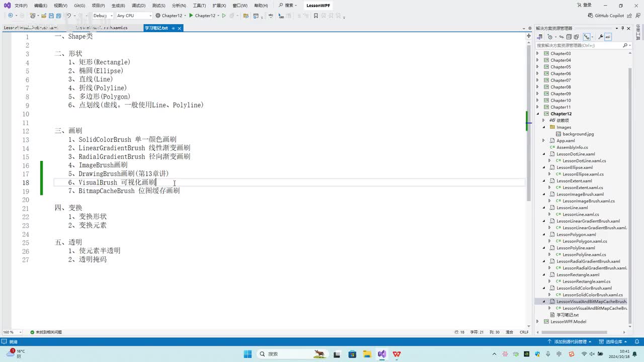This screenshot has height=362, width=644.
Task: Click the microphone icon in system tray
Action: [x=548, y=354]
